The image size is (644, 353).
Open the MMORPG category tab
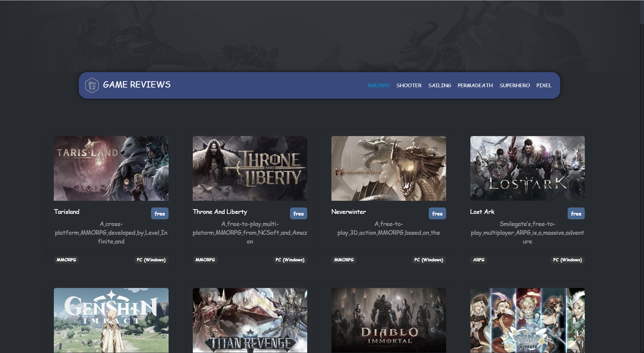click(378, 86)
